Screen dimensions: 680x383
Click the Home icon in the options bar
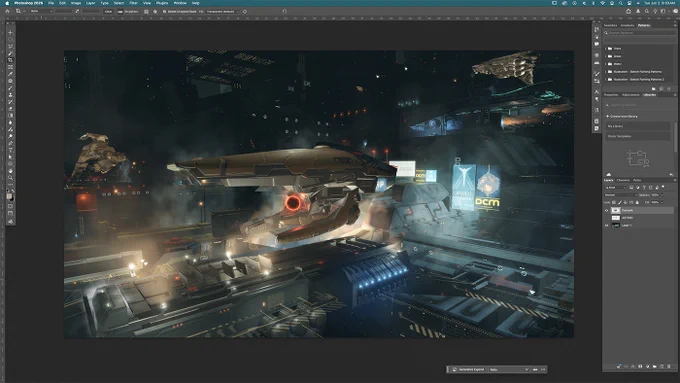(7, 11)
